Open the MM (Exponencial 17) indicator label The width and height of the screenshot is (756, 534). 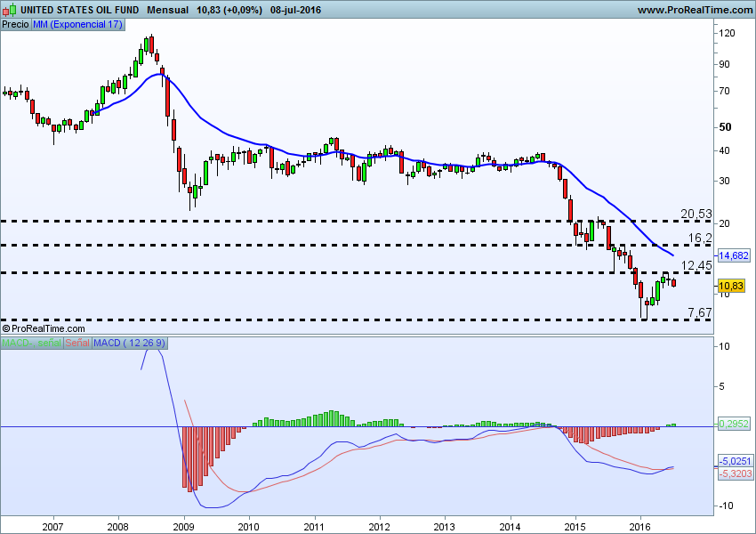(x=77, y=24)
